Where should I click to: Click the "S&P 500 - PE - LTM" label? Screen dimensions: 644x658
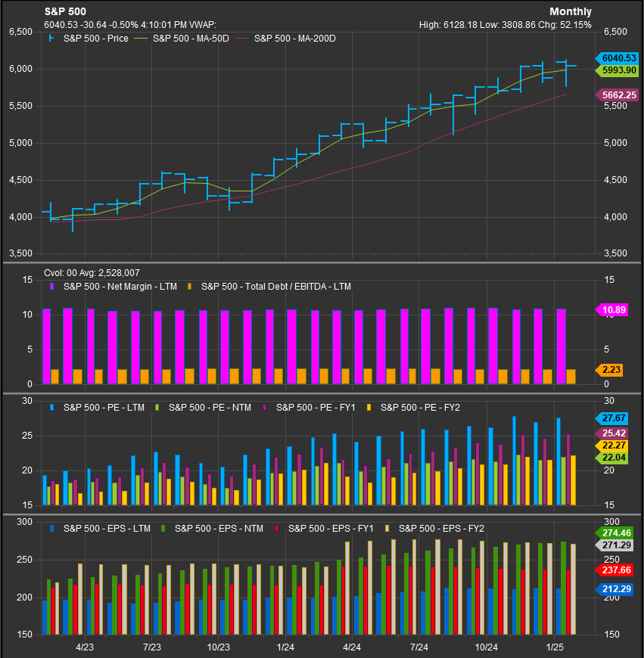click(x=104, y=408)
